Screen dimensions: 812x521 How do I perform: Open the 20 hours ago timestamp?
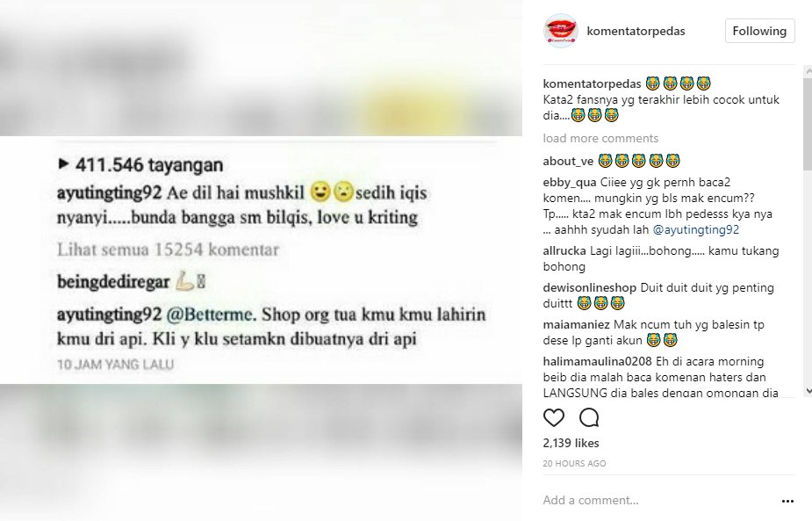pyautogui.click(x=574, y=464)
